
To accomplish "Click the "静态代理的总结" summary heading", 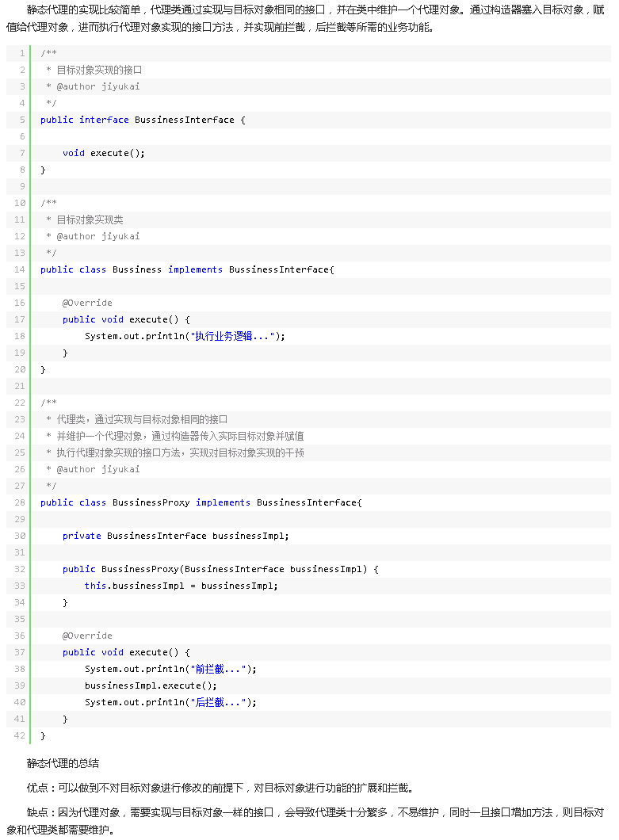I will [63, 763].
